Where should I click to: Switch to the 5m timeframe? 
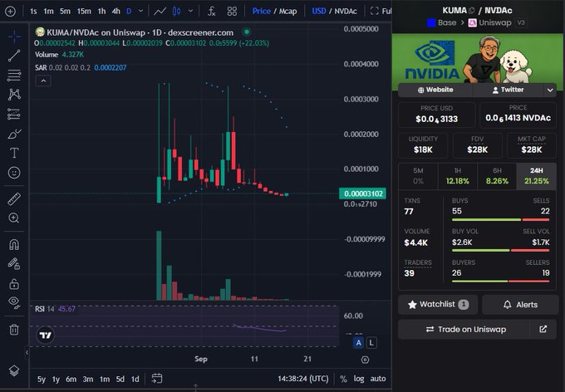point(65,11)
